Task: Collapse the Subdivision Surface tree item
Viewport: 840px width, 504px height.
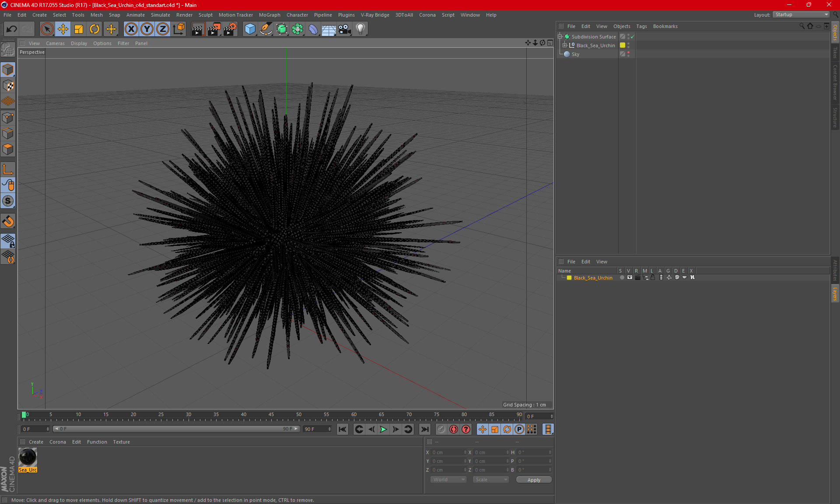Action: pos(560,37)
